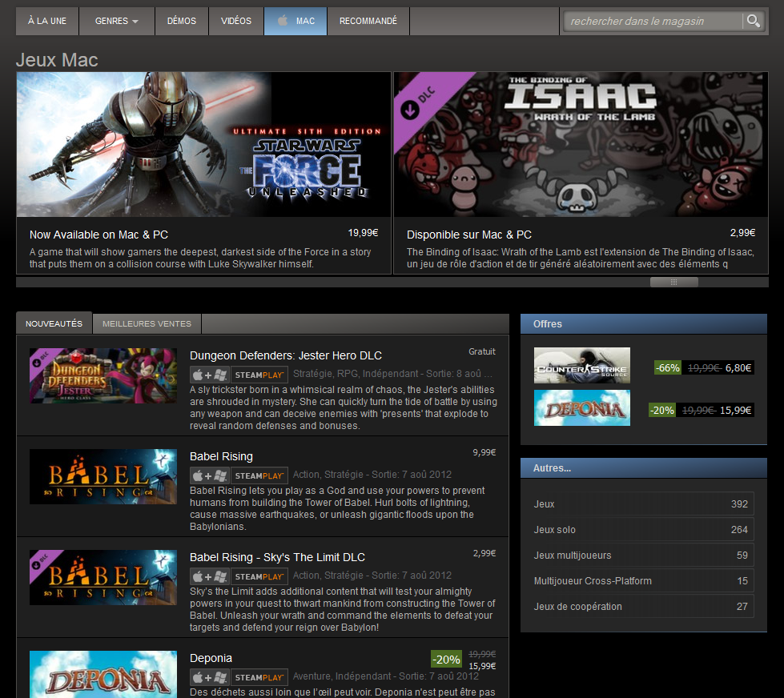784x698 pixels.
Task: Open Babel Rising game thumbnail
Action: click(x=103, y=476)
